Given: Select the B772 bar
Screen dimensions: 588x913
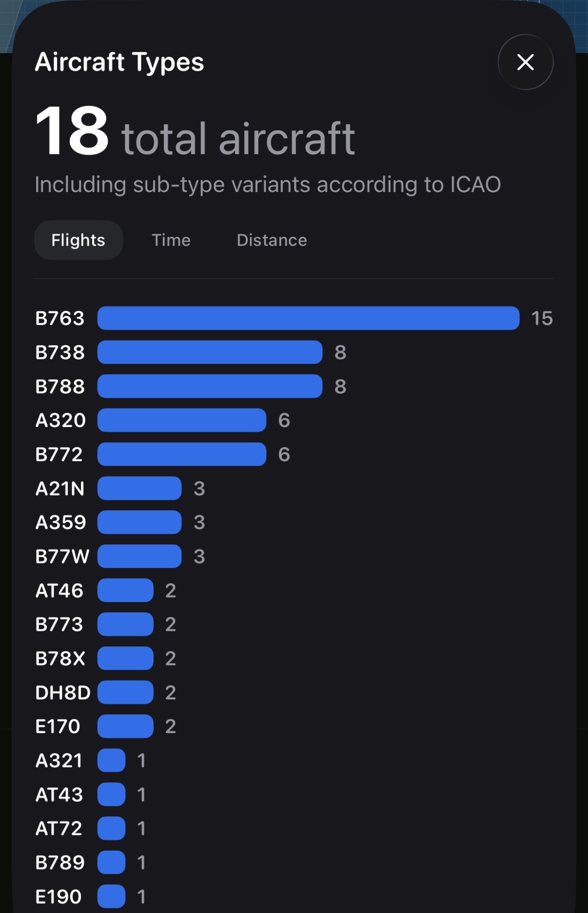Looking at the screenshot, I should point(181,454).
